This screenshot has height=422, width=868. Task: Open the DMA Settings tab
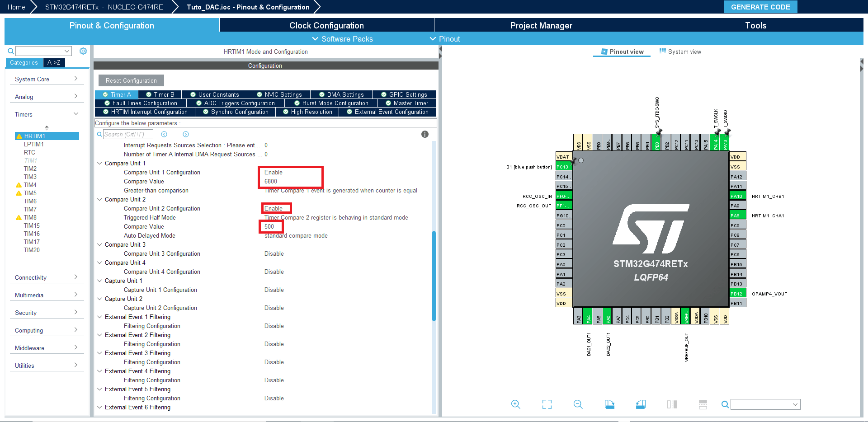341,94
